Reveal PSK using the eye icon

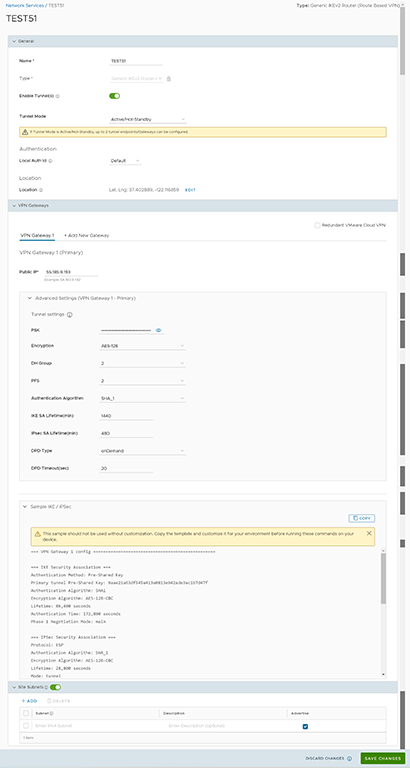(158, 330)
